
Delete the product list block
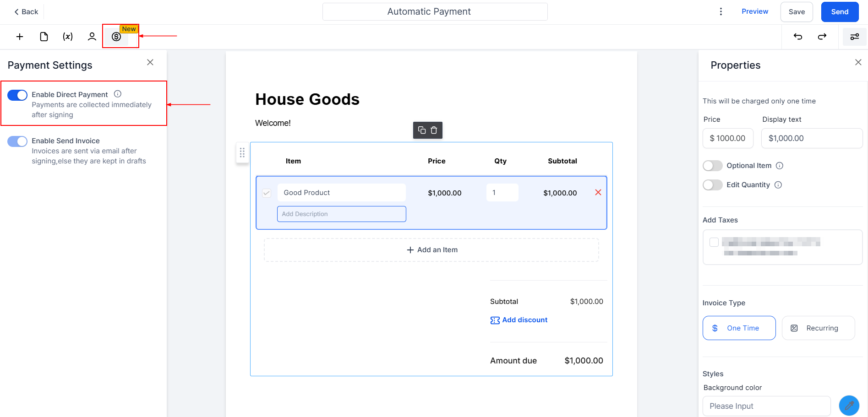434,130
